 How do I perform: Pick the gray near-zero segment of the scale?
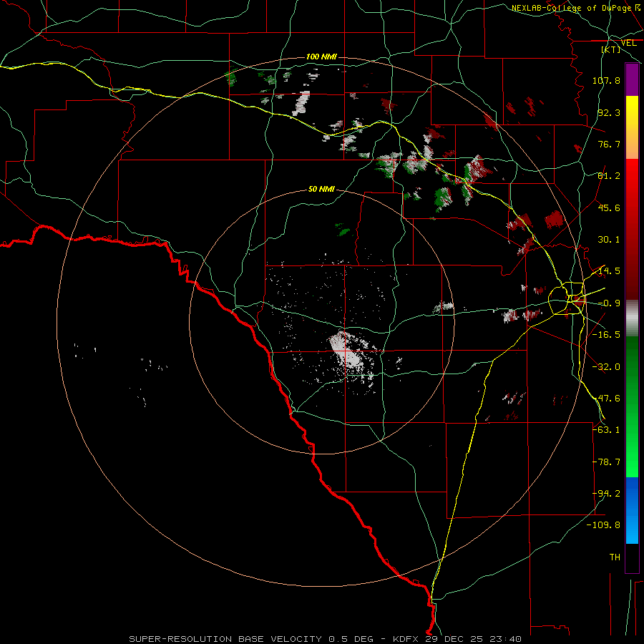pyautogui.click(x=632, y=318)
